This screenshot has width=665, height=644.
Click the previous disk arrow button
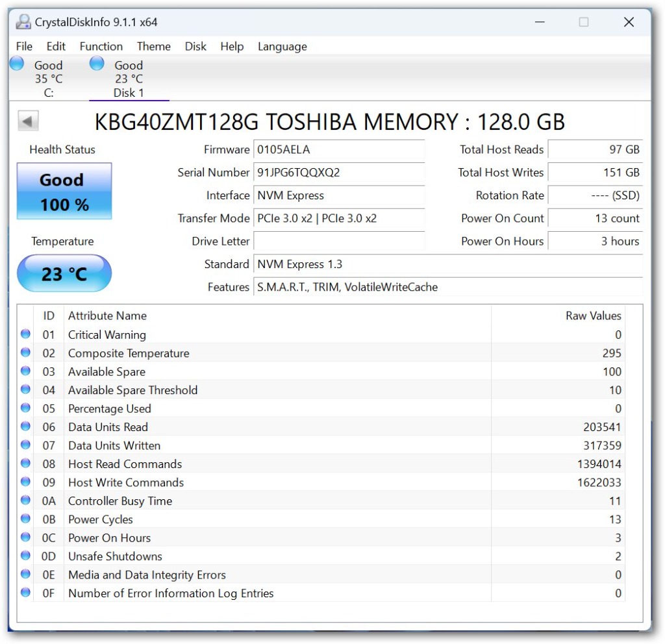(x=28, y=121)
